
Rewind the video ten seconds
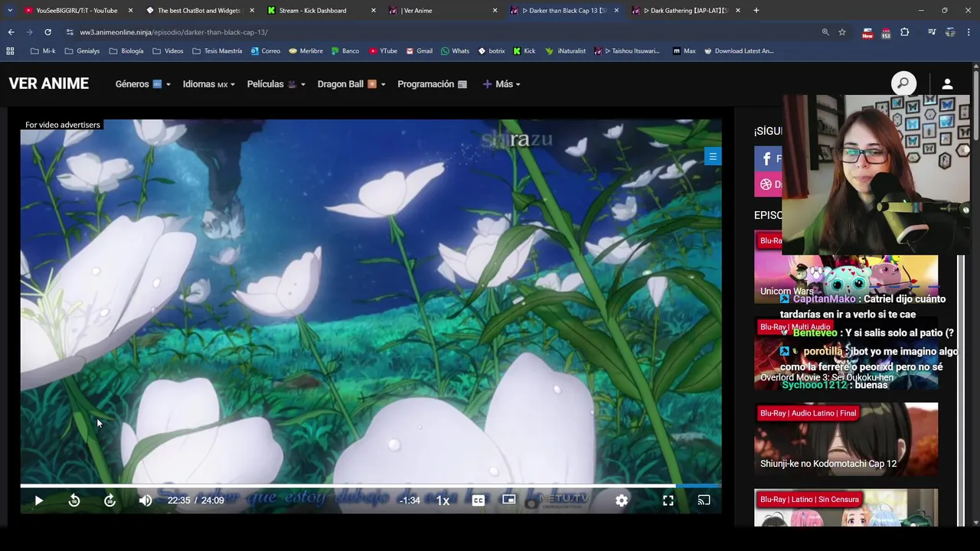pos(74,500)
